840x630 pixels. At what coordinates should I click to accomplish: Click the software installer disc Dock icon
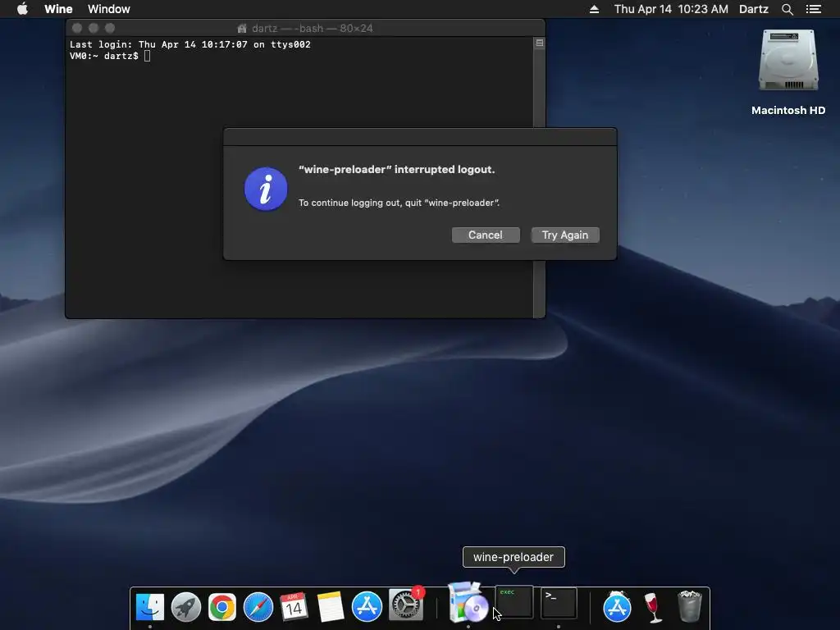coord(468,603)
